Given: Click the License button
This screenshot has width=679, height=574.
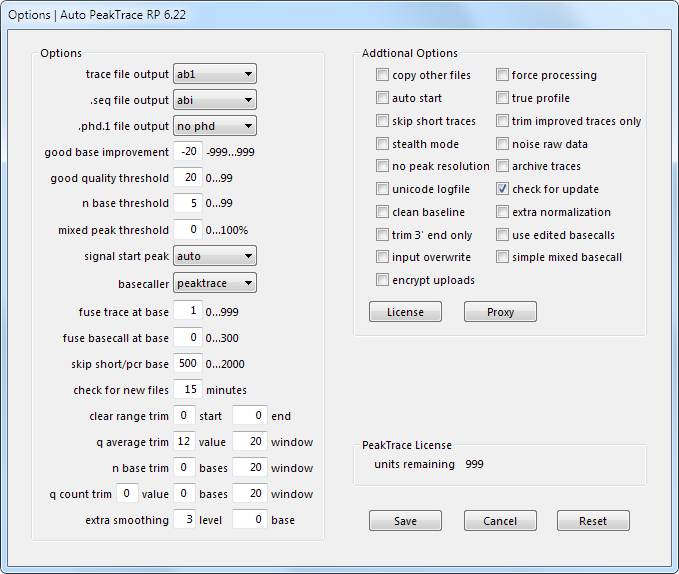Looking at the screenshot, I should coord(405,312).
